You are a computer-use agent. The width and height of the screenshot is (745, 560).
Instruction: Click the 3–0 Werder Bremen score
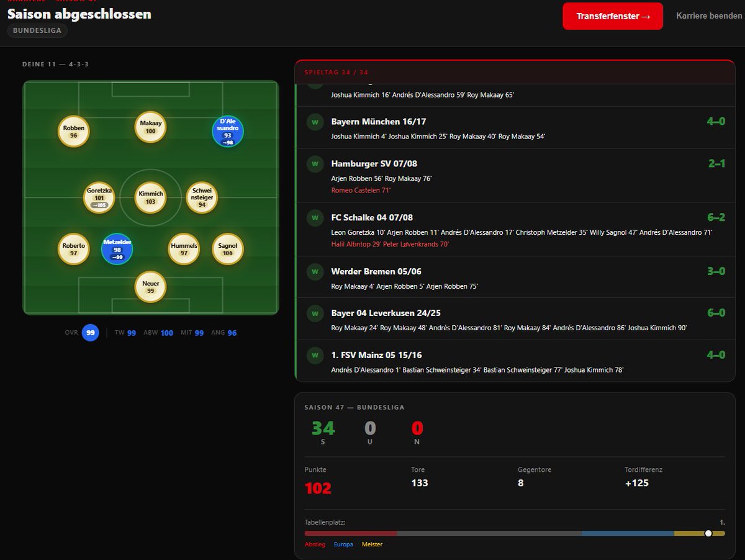(x=716, y=271)
